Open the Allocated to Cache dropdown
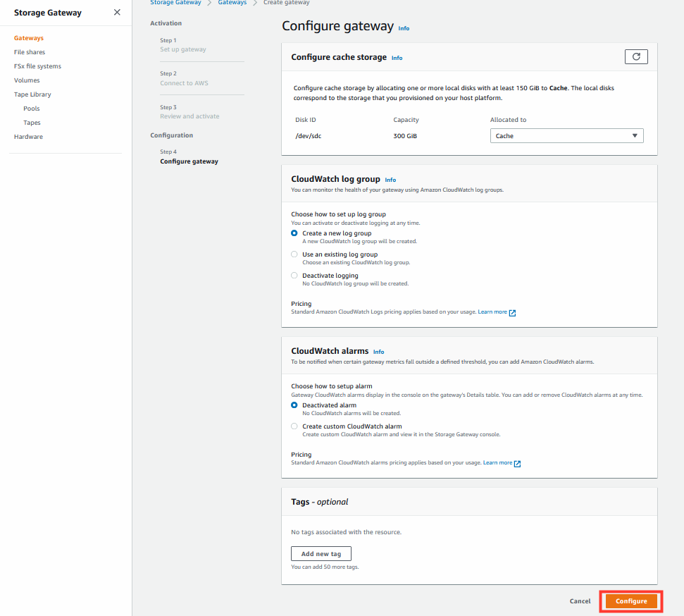The height and width of the screenshot is (616, 684). pyautogui.click(x=566, y=136)
